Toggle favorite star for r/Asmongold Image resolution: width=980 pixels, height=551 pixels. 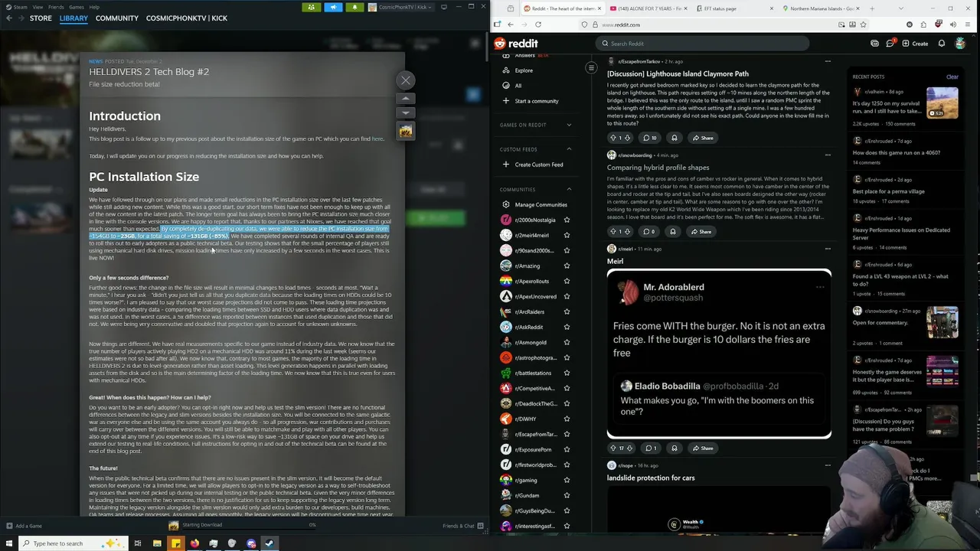click(567, 342)
